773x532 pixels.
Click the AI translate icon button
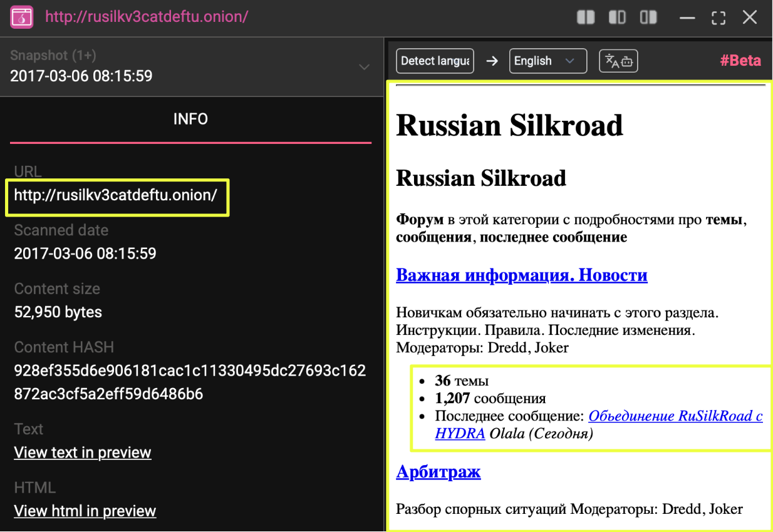click(x=618, y=61)
